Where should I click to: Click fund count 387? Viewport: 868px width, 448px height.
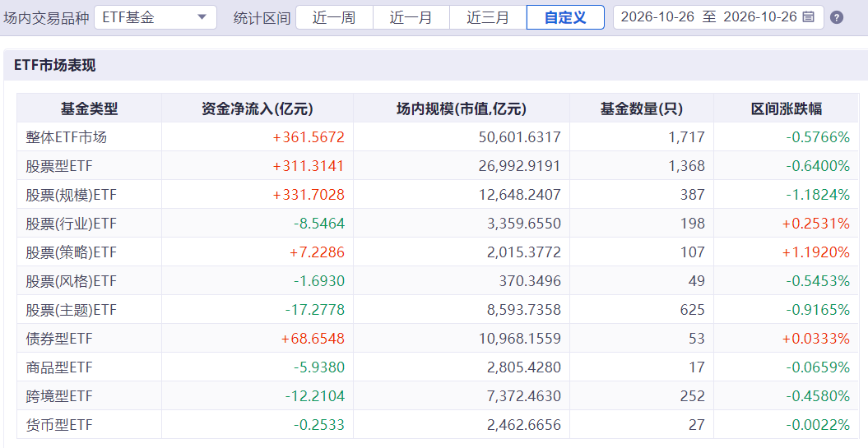coord(693,195)
